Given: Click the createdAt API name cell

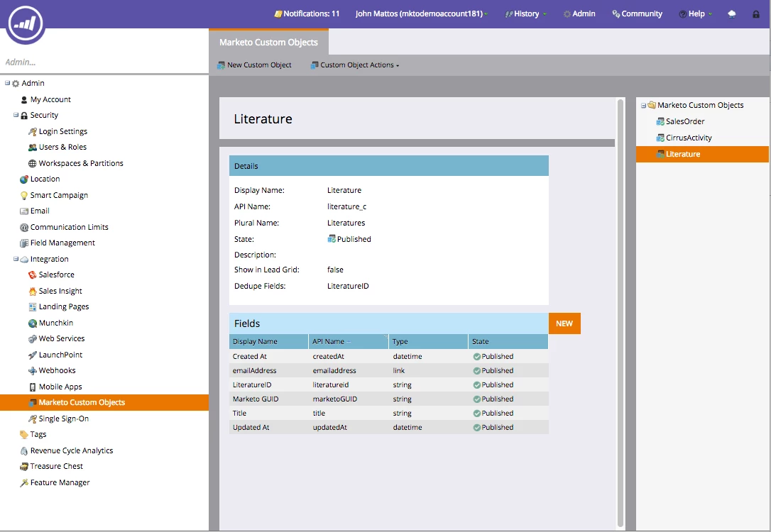Looking at the screenshot, I should coord(329,357).
